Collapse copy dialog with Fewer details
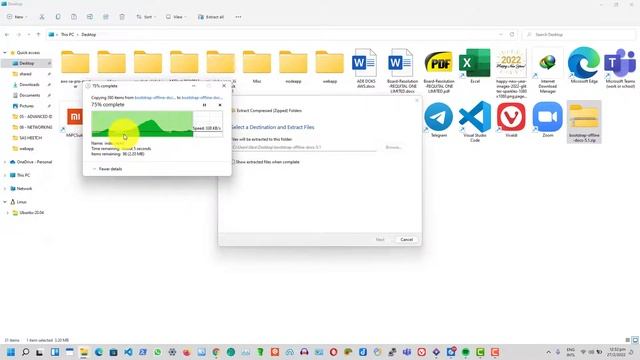Viewport: 640px width, 360px height. pyautogui.click(x=107, y=169)
